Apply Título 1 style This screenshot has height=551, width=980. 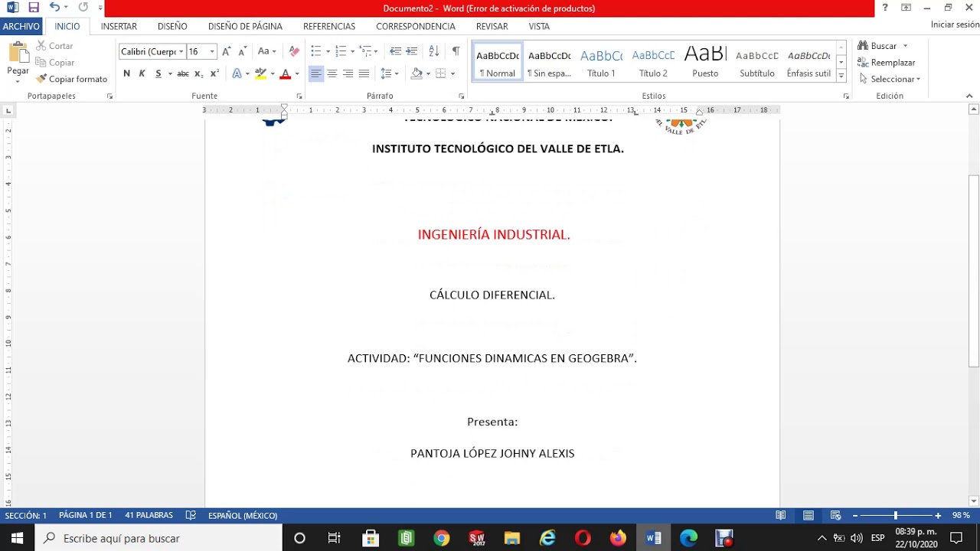tap(602, 62)
